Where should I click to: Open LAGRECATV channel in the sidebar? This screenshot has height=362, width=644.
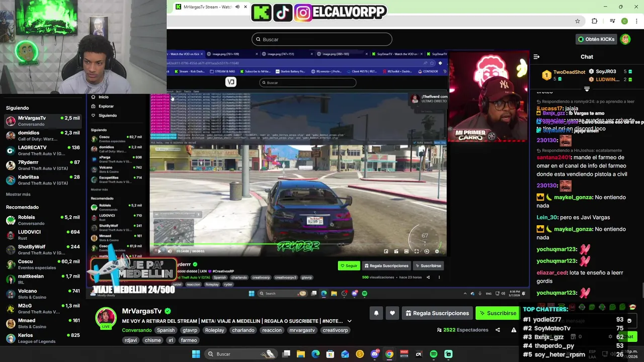(43, 150)
